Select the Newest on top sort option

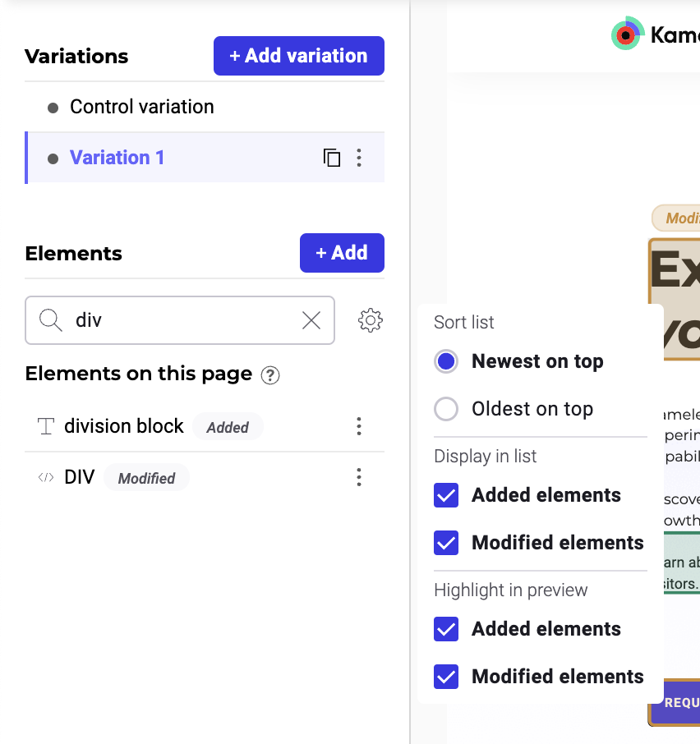445,361
